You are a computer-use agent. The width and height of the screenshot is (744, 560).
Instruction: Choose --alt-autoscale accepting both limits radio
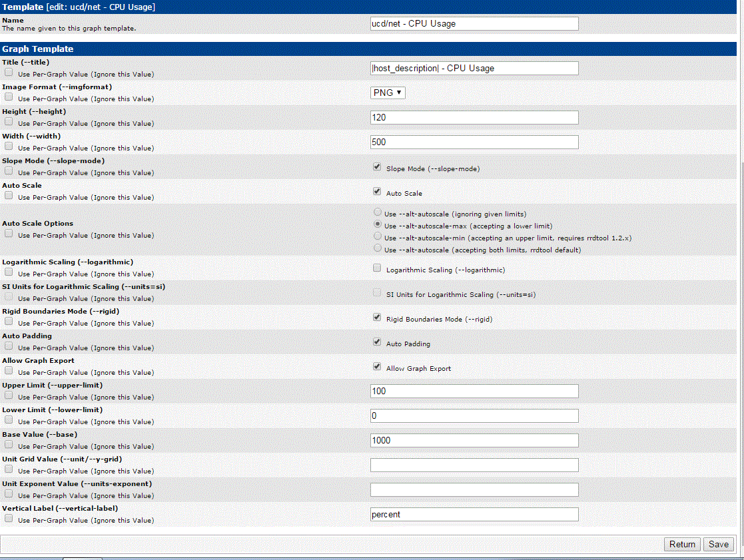(378, 248)
